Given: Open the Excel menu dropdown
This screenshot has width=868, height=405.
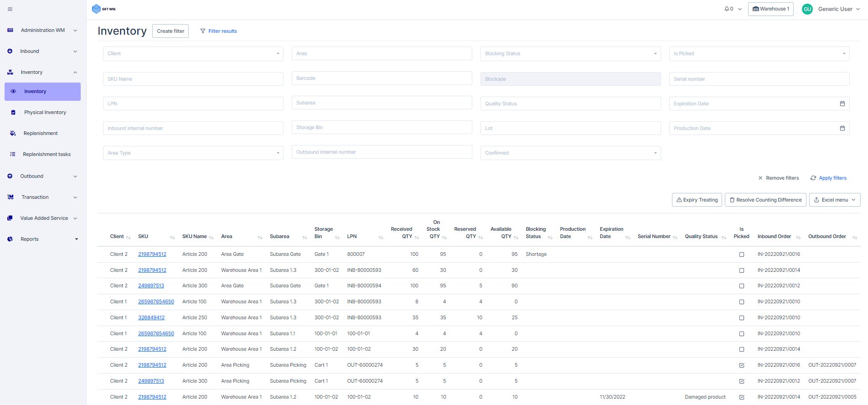Looking at the screenshot, I should pyautogui.click(x=834, y=200).
